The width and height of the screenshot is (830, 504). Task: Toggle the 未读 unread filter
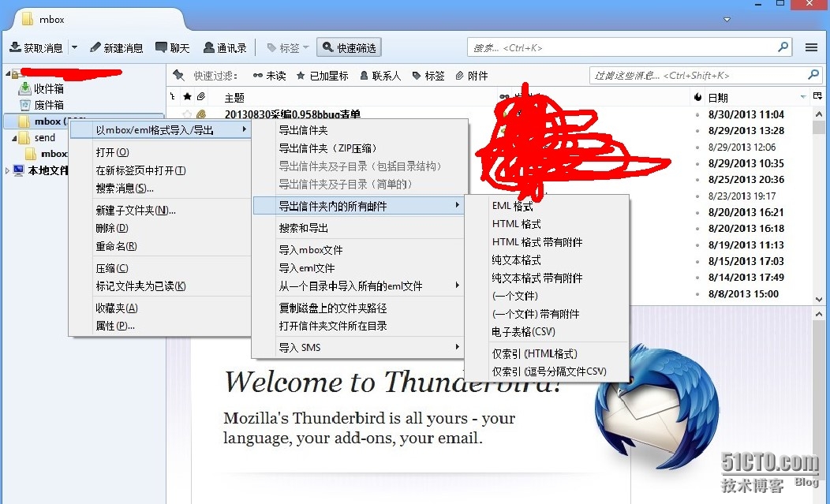(269, 77)
